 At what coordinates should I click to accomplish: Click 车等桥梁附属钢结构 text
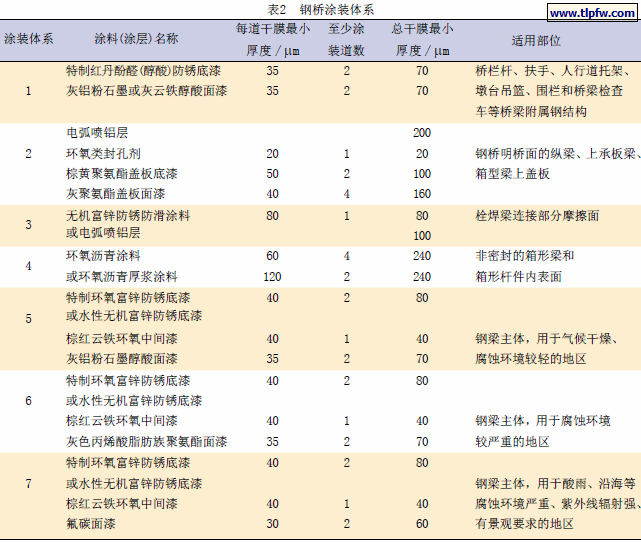coord(531,112)
